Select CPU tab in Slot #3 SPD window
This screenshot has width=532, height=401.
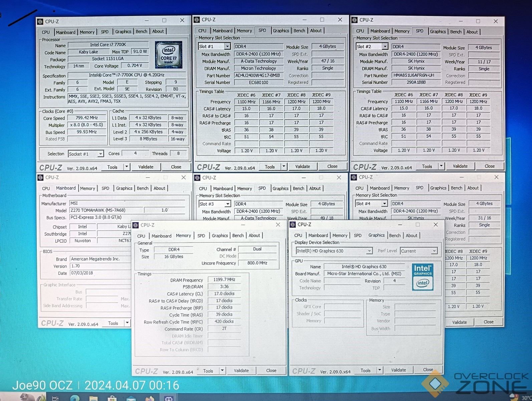[203, 188]
